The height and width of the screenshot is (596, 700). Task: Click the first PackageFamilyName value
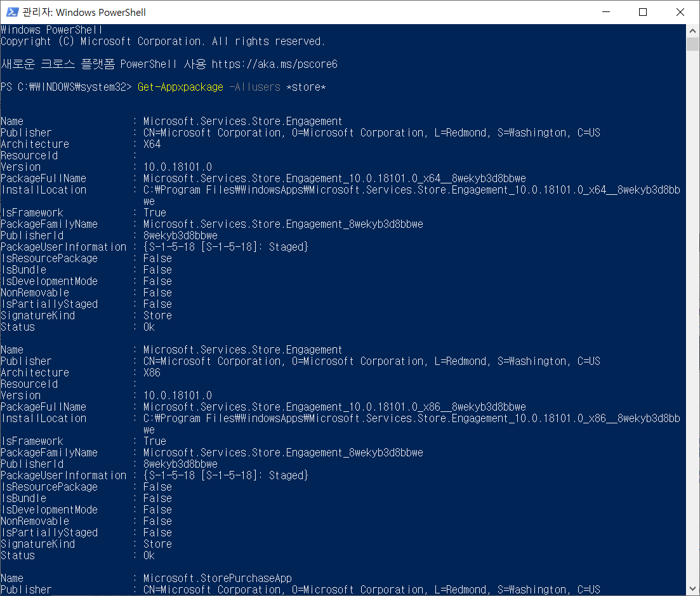click(283, 224)
